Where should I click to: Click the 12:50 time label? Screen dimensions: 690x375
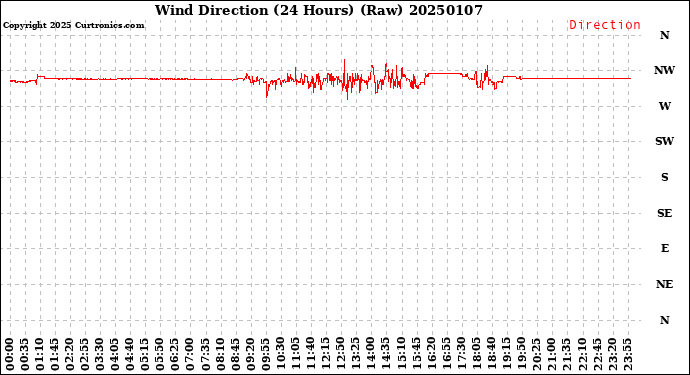pyautogui.click(x=341, y=354)
